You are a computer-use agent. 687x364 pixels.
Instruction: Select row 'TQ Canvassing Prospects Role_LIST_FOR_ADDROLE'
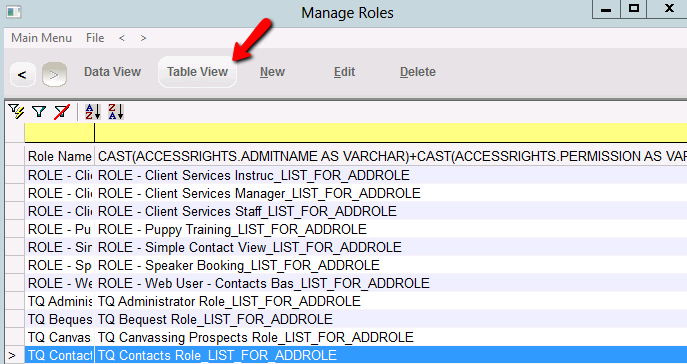[x=356, y=337]
